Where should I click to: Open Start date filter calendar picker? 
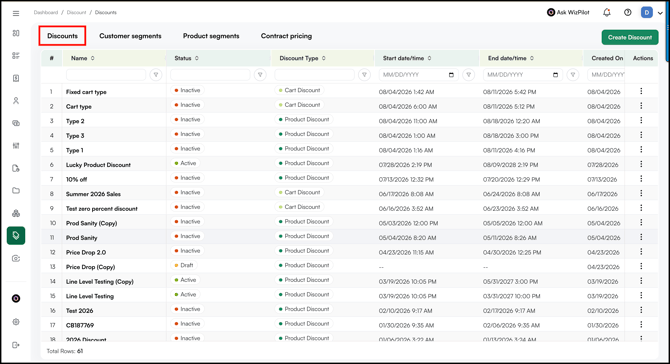[451, 75]
